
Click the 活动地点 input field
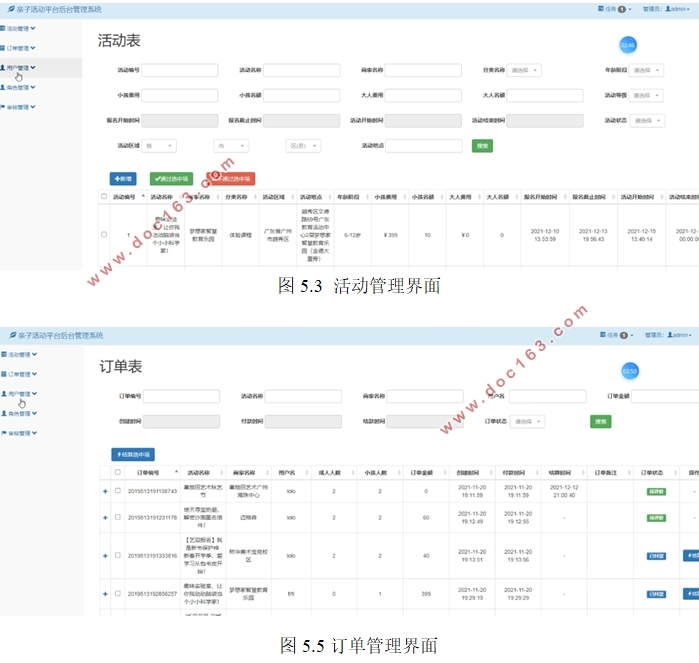tap(424, 146)
